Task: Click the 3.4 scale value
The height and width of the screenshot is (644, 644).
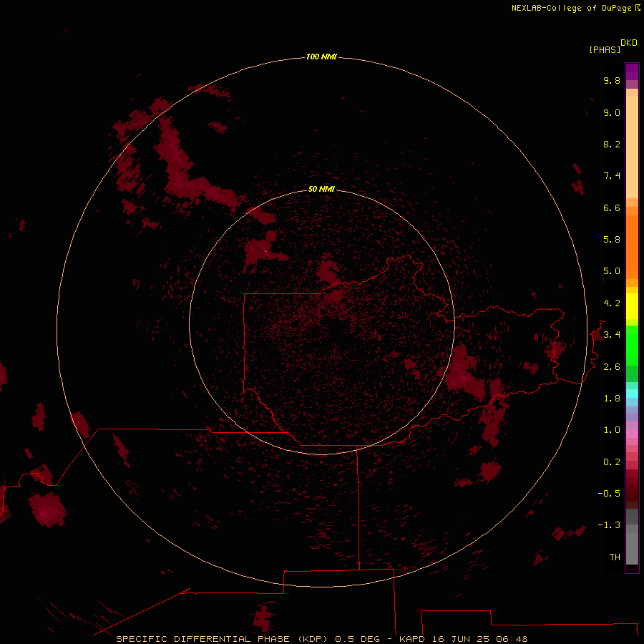Action: tap(612, 335)
